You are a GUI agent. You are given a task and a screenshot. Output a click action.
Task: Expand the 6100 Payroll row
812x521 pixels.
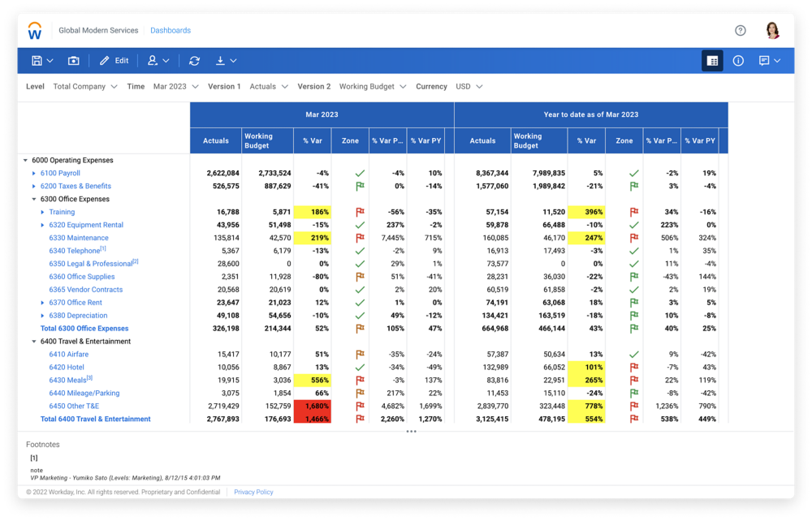pyautogui.click(x=34, y=174)
